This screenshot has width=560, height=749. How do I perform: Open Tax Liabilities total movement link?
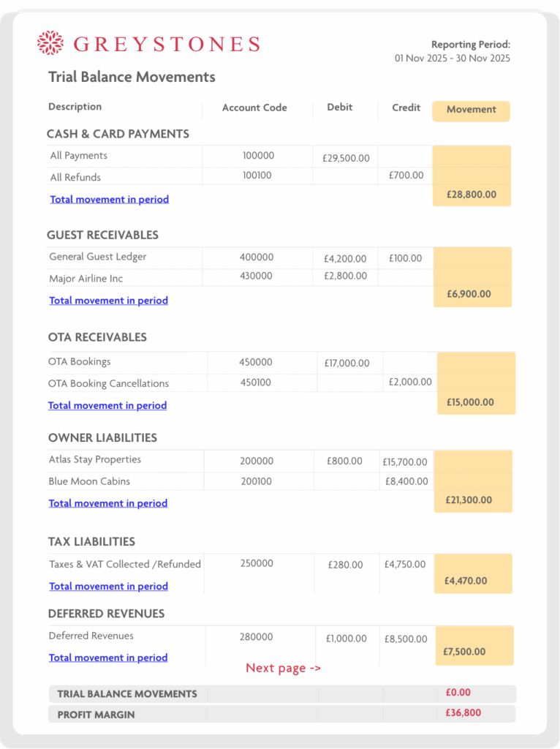tap(108, 586)
